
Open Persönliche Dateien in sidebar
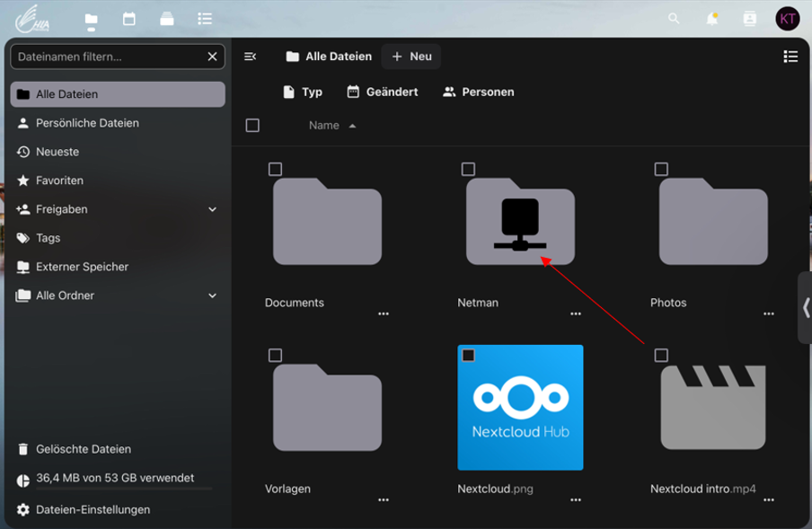pos(118,123)
